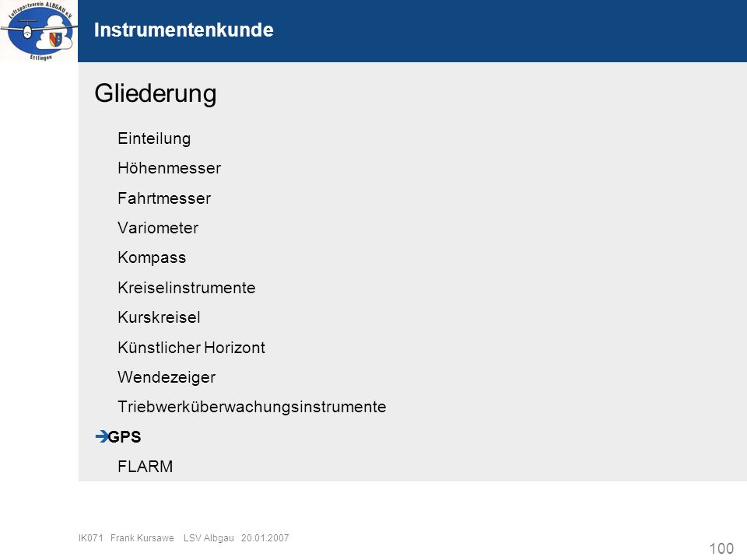This screenshot has width=747, height=560.
Task: Open Triebwerküberwachungsinstrumente entry
Action: (x=251, y=407)
